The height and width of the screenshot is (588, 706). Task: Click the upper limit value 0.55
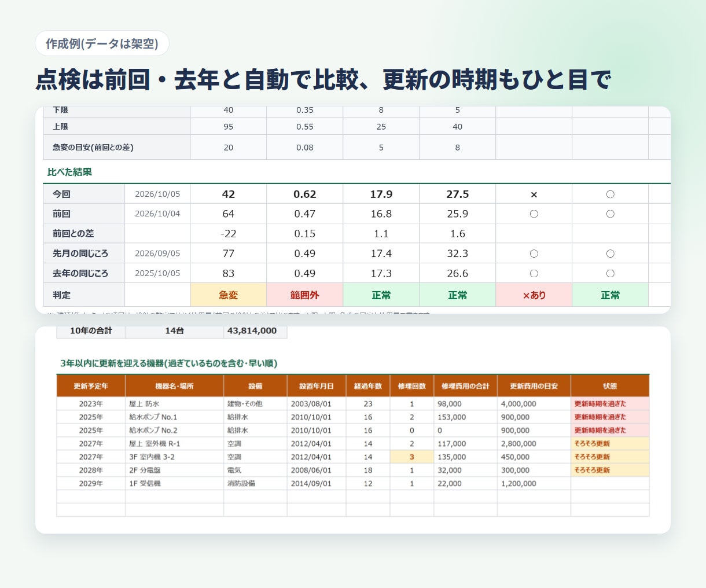click(305, 127)
